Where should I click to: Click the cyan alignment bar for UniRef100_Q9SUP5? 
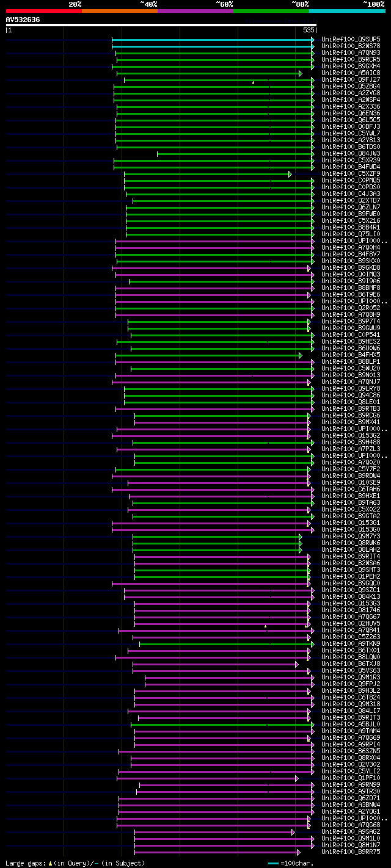pos(213,40)
